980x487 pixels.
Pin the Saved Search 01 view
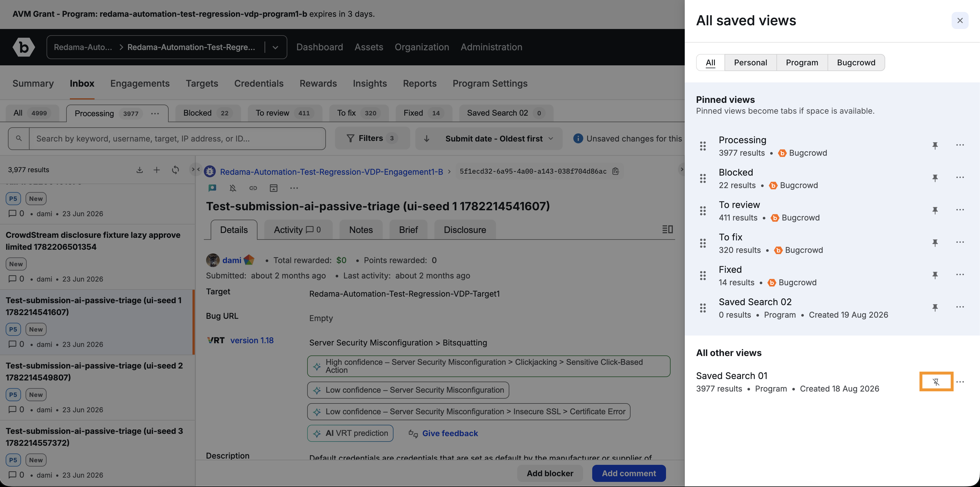[x=936, y=382]
